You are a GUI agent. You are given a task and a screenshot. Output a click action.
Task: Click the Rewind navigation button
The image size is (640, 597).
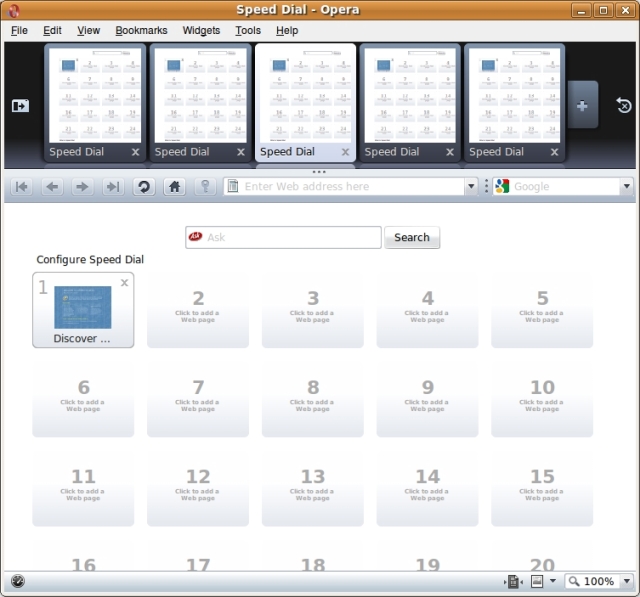click(x=22, y=187)
